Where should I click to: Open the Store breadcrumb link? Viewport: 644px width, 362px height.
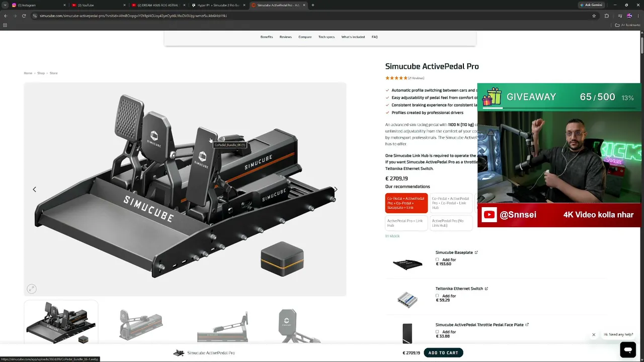click(x=53, y=73)
